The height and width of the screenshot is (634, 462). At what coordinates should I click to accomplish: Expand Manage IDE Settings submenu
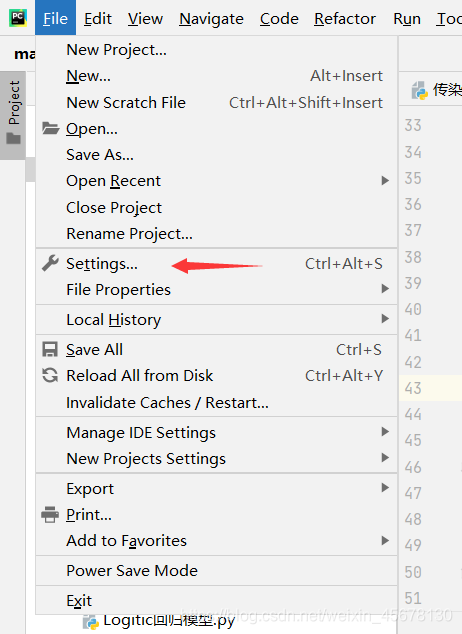coord(217,432)
